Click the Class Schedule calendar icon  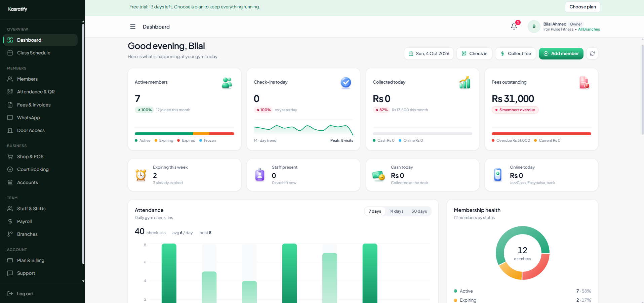tap(10, 53)
